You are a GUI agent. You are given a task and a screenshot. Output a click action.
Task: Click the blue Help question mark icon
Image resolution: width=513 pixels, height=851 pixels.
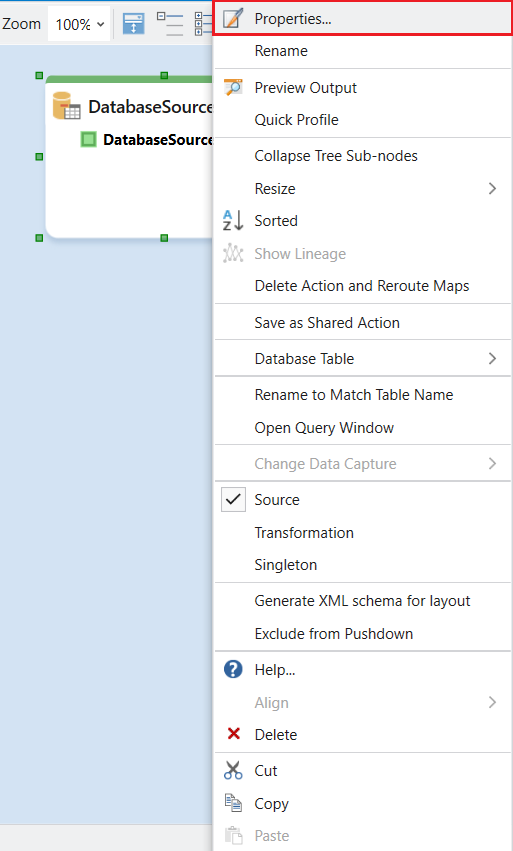(233, 669)
